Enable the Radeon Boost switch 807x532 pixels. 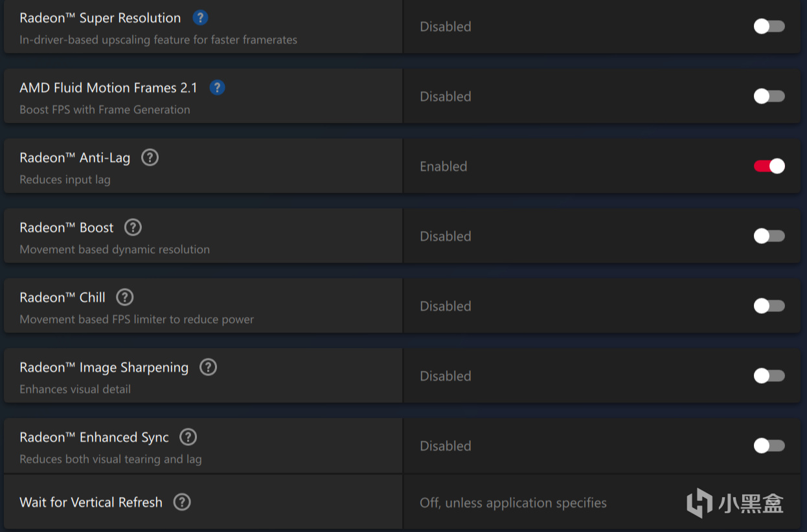[769, 236]
